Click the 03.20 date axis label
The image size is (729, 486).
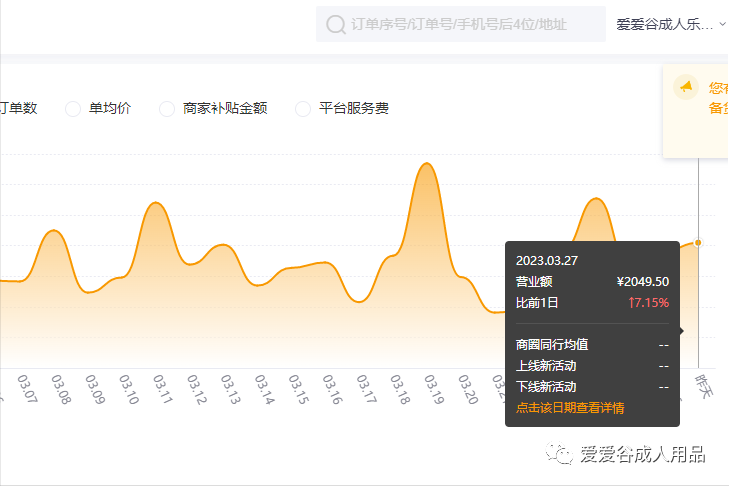coord(469,388)
